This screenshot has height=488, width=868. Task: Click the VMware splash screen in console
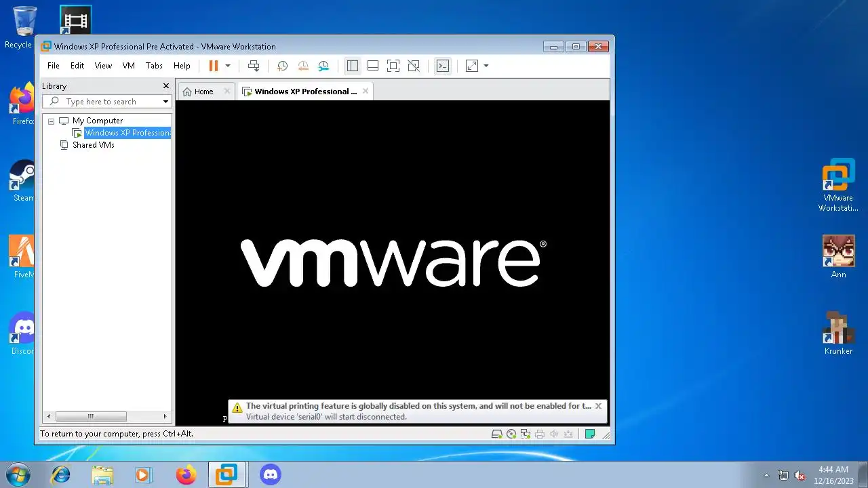tap(393, 263)
